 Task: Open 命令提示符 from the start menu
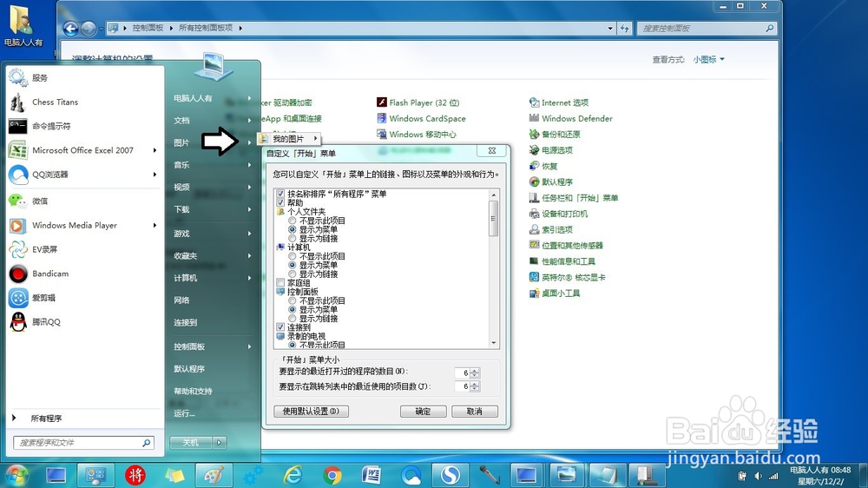click(x=51, y=126)
